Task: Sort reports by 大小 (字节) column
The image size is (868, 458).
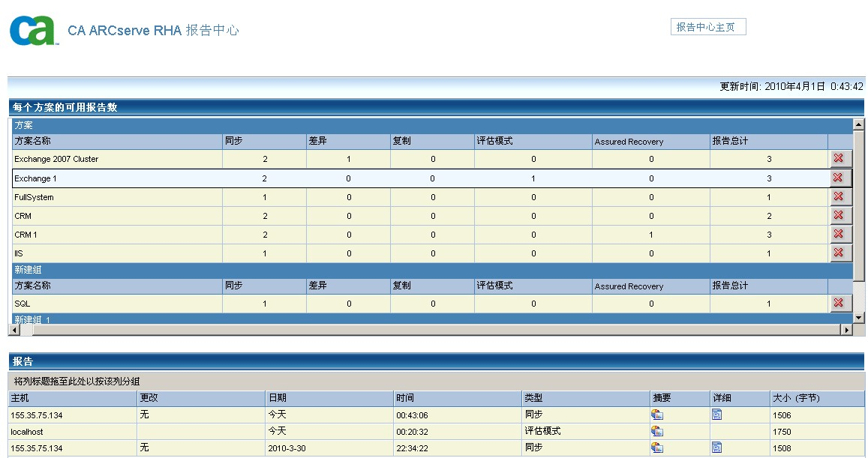Action: tap(818, 398)
